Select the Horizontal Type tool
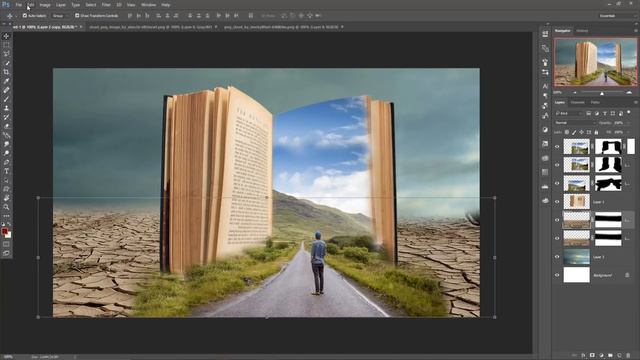Screen dimensions: 640x360 click(6, 171)
